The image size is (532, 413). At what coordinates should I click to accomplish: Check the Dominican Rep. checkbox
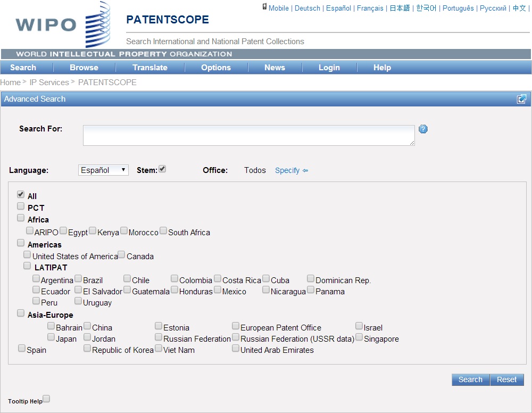tap(311, 278)
